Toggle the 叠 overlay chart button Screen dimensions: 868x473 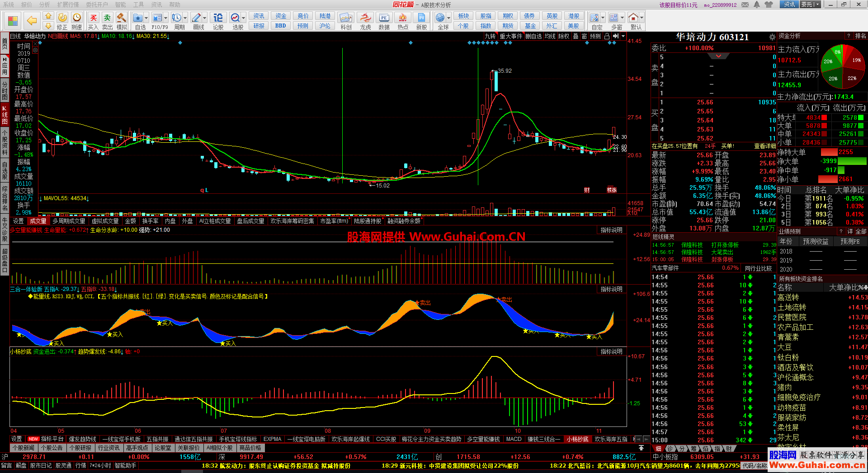click(x=576, y=36)
